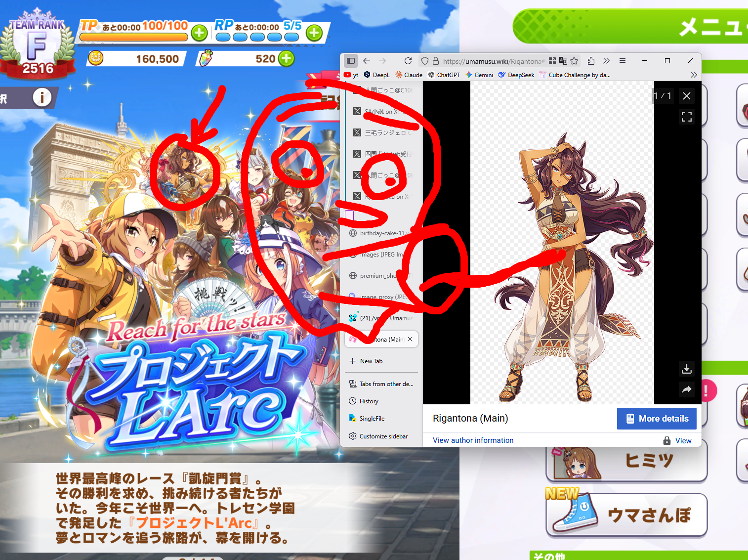Viewport: 748px width, 560px height.
Task: Show more toolbar tools overflow chevron
Action: (607, 61)
